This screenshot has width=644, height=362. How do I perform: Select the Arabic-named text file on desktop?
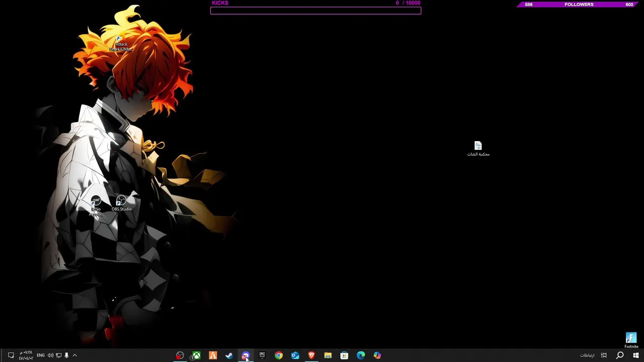(478, 149)
